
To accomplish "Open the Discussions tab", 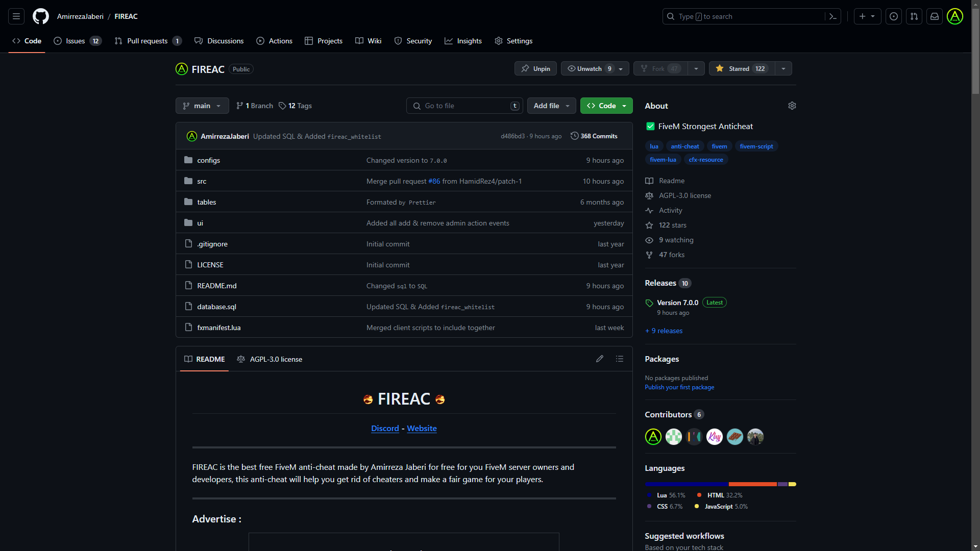I will 219,41.
